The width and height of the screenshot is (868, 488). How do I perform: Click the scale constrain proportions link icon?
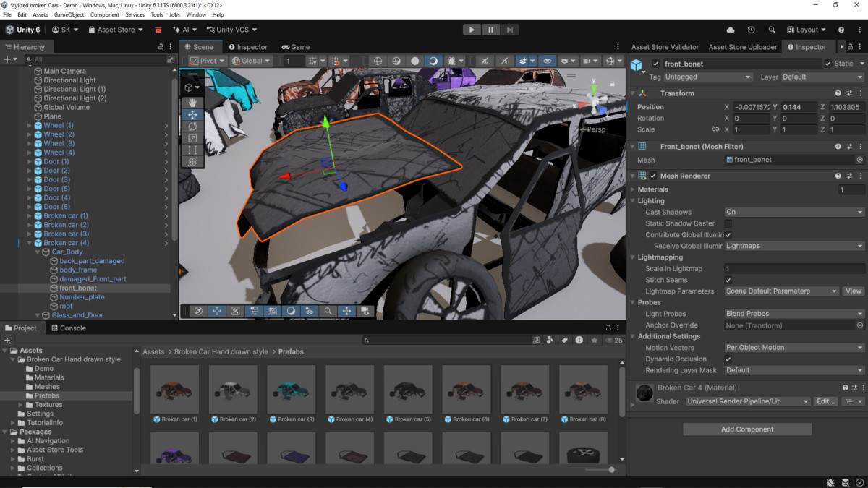point(716,129)
